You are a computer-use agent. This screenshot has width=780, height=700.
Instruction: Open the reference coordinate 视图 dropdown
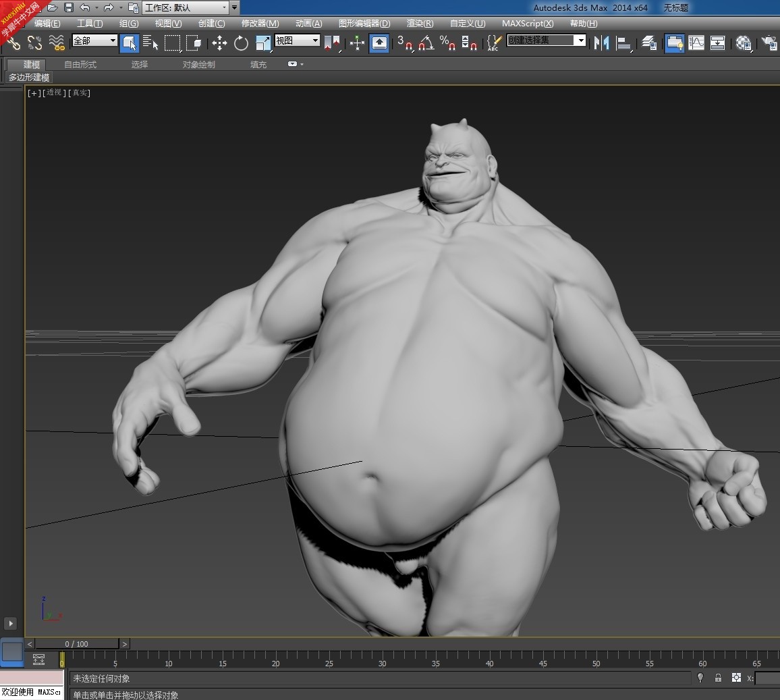(297, 41)
